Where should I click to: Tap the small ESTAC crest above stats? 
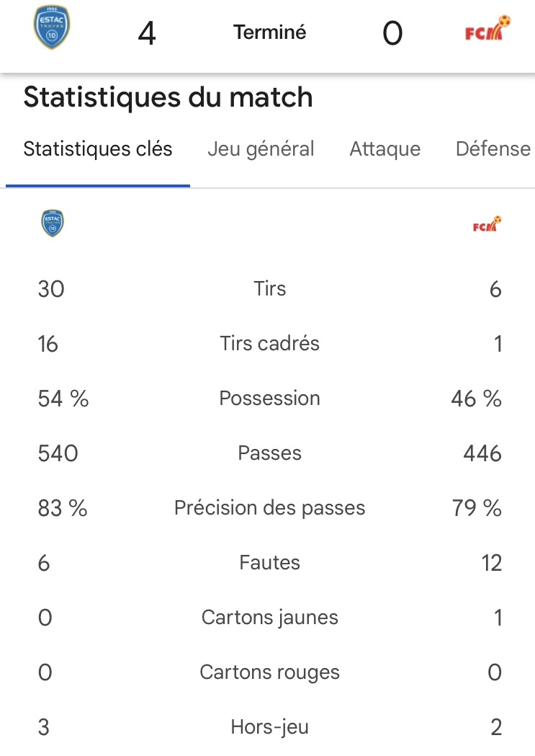pos(53,223)
